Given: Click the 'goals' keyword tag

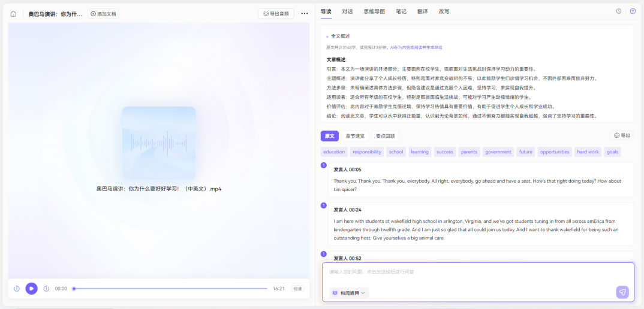Looking at the screenshot, I should 612,152.
